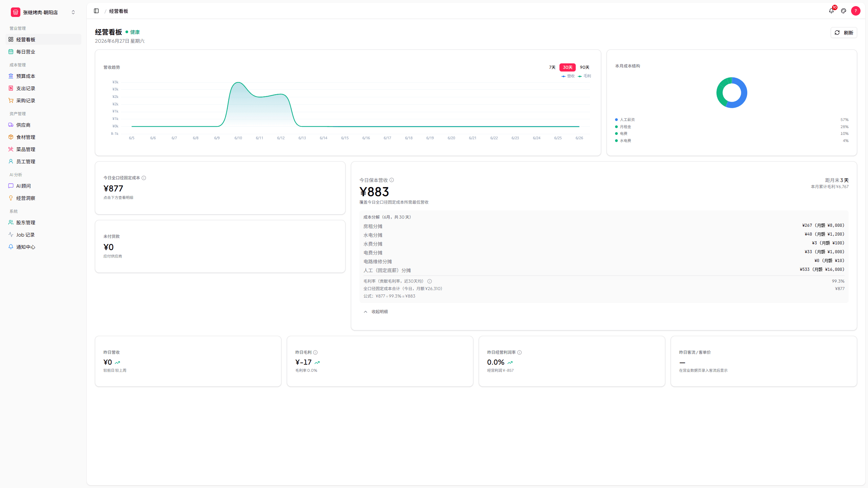Click the 点击下方查看明细 hint text
The height and width of the screenshot is (488, 868).
click(118, 198)
